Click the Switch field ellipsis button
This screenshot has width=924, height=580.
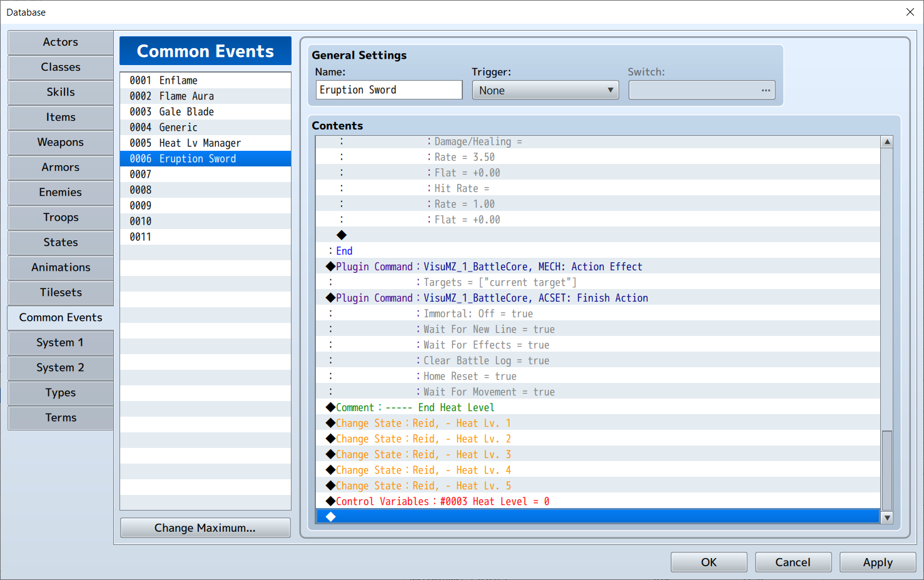coord(765,90)
